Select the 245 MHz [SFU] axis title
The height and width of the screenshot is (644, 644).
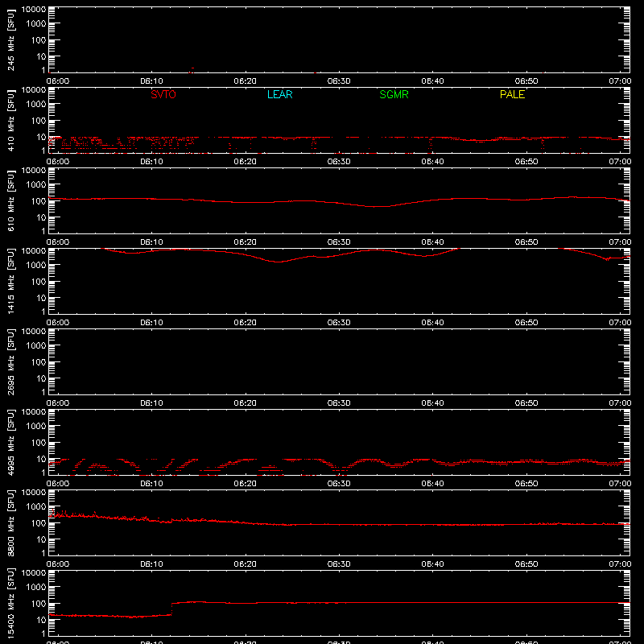coord(11,39)
